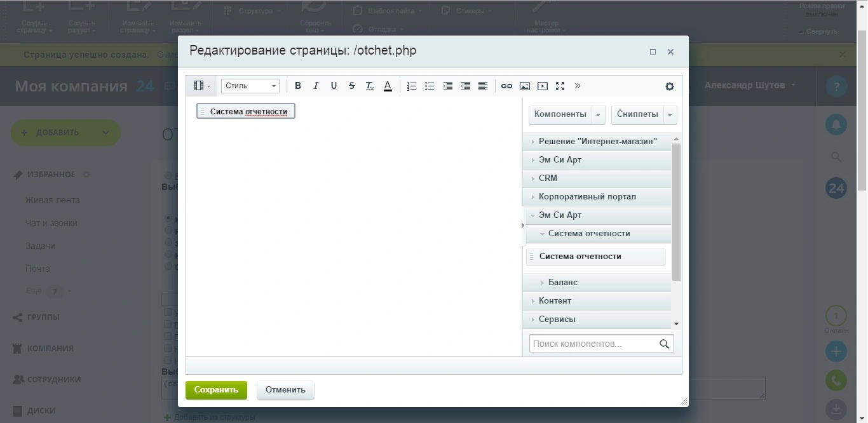
Task: Switch editor to fullscreen mode icon
Action: pyautogui.click(x=560, y=86)
